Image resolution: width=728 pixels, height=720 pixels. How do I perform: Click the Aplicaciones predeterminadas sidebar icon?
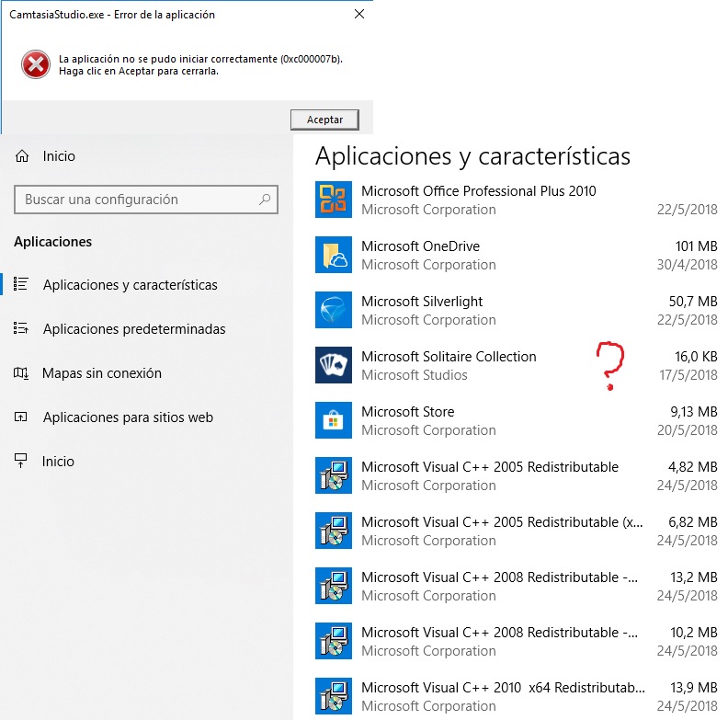[21, 328]
